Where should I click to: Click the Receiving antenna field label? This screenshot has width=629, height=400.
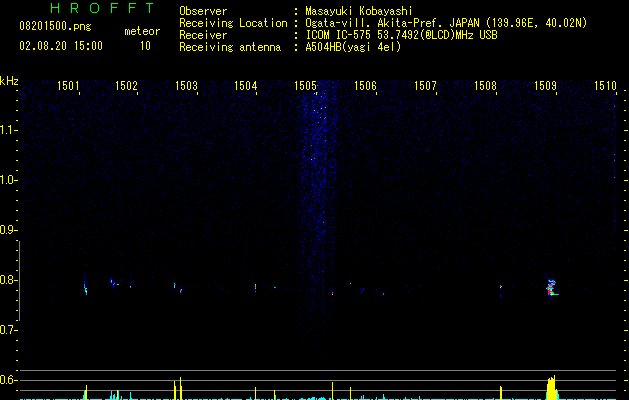(230, 47)
